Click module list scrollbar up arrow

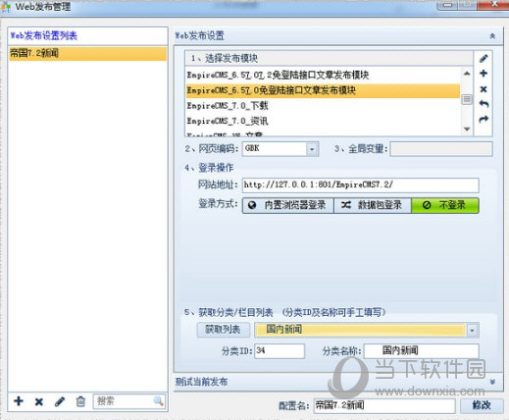(x=467, y=74)
